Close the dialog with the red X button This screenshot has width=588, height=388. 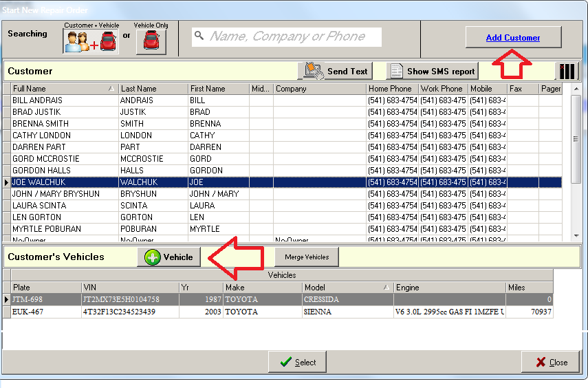pos(550,363)
